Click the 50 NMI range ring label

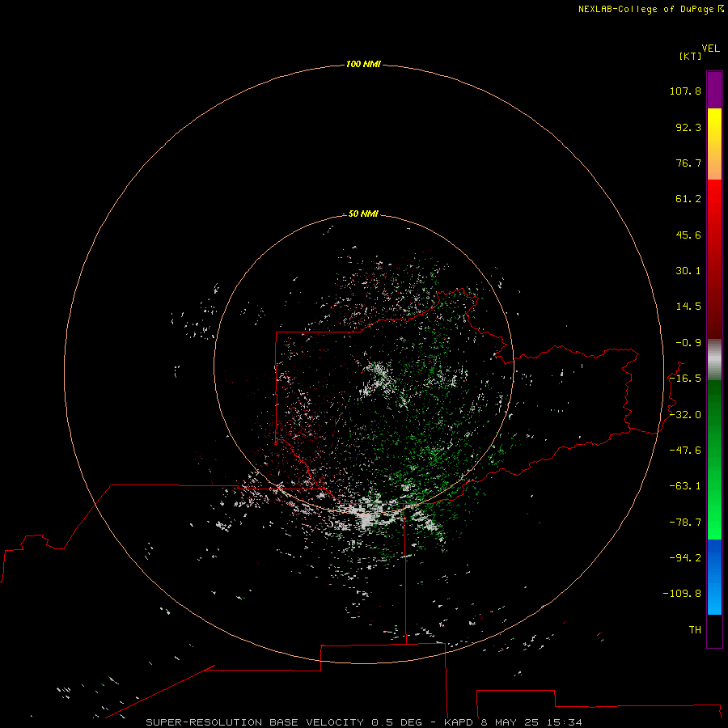[x=363, y=214]
